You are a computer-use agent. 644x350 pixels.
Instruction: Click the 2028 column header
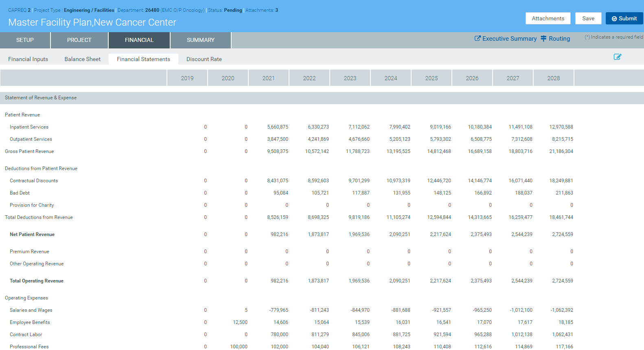[x=553, y=78]
